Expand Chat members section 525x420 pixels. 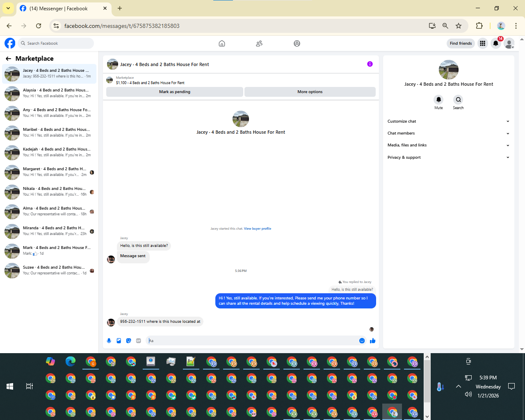click(449, 133)
